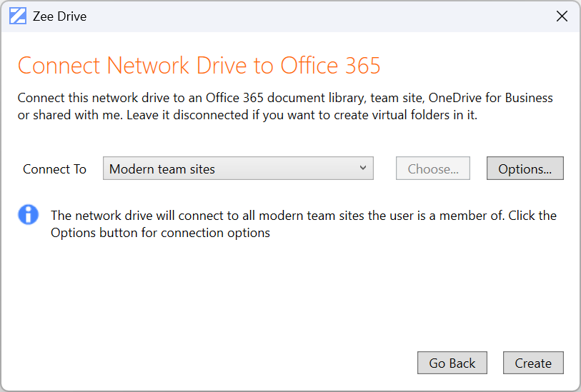Image resolution: width=581 pixels, height=392 pixels.
Task: Select the 'Modern team sites' text in dropdown
Action: pyautogui.click(x=162, y=169)
